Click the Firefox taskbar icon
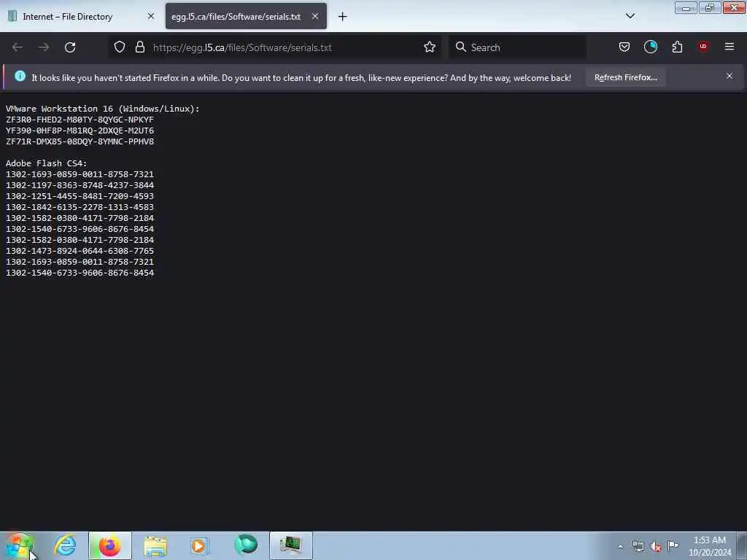 [109, 545]
